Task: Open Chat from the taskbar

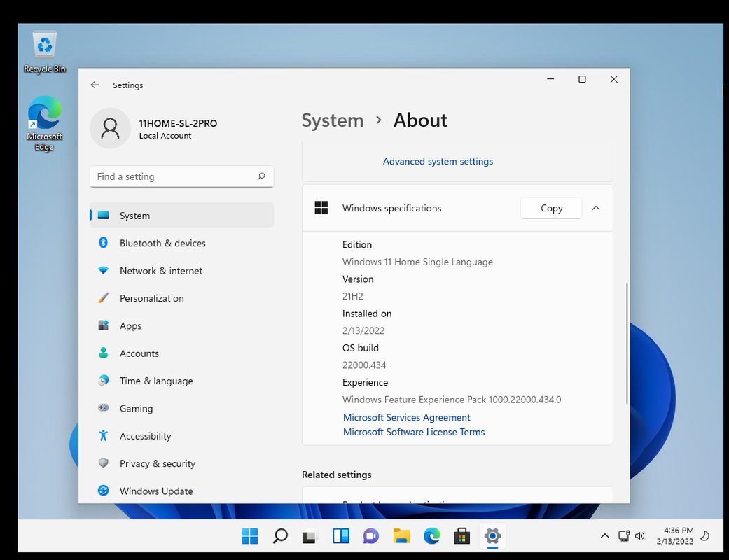Action: click(371, 535)
